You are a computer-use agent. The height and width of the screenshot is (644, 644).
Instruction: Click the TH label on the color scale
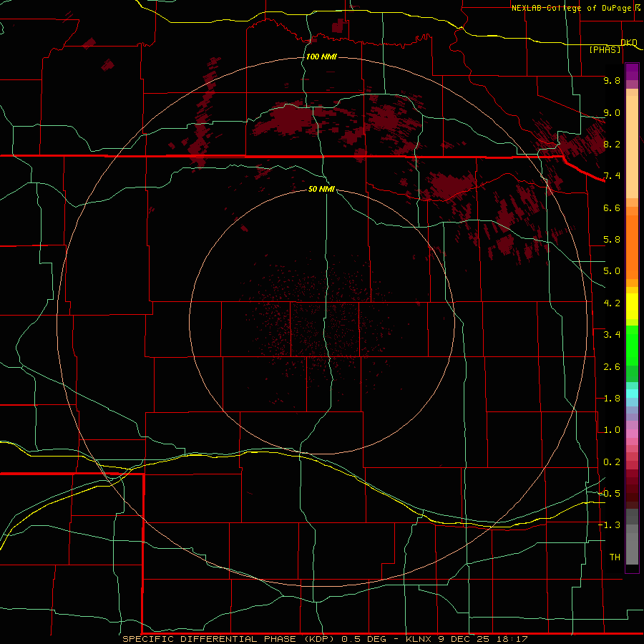pyautogui.click(x=615, y=557)
